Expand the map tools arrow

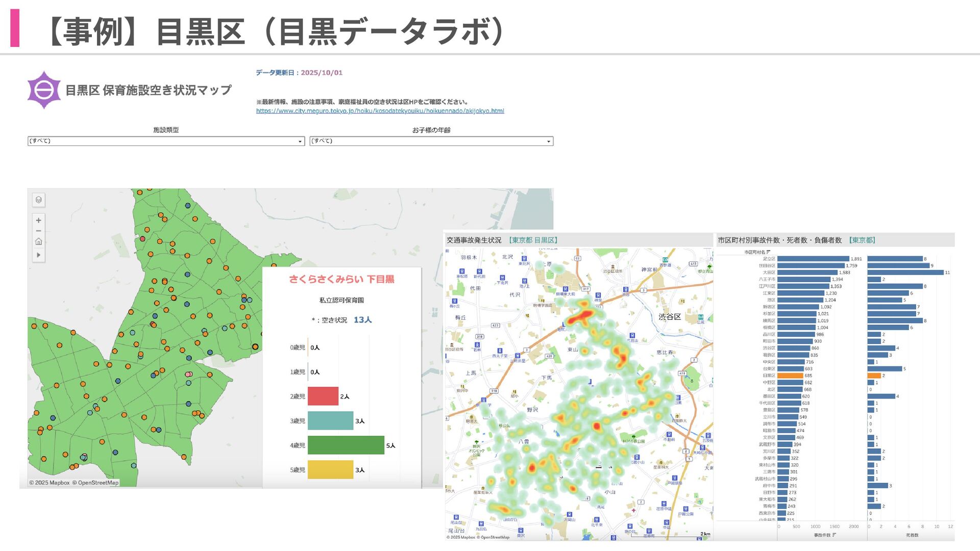click(38, 255)
